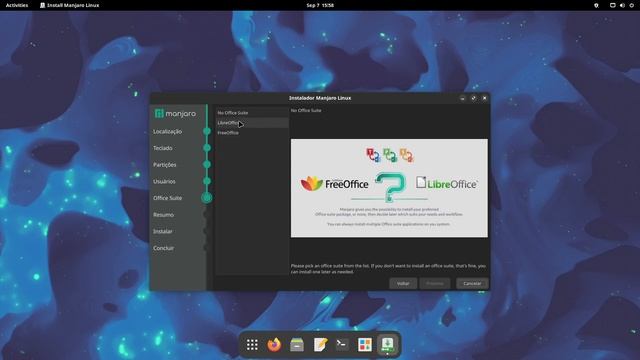Image resolution: width=640 pixels, height=360 pixels.
Task: Click Voltar to go back
Action: click(403, 283)
